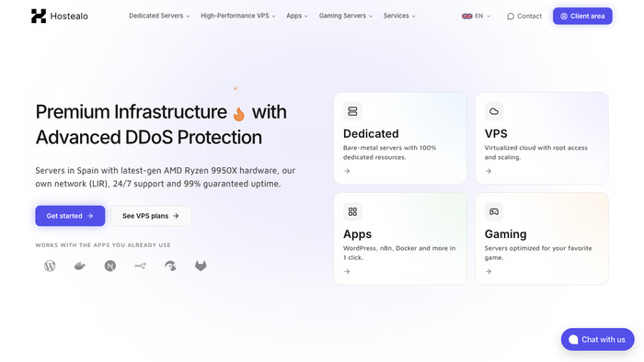644x362 pixels.
Task: Open the Docker whale app icon
Action: 80,266
